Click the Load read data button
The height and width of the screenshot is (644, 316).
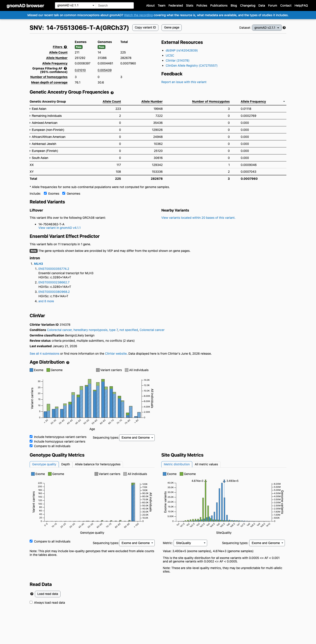click(48, 594)
